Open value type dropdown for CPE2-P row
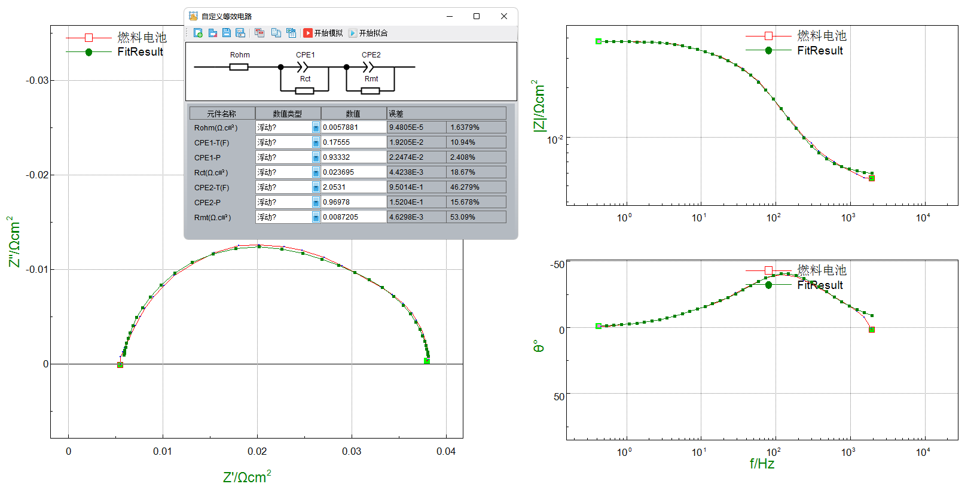Viewport: 980px width, 493px height. 316,202
